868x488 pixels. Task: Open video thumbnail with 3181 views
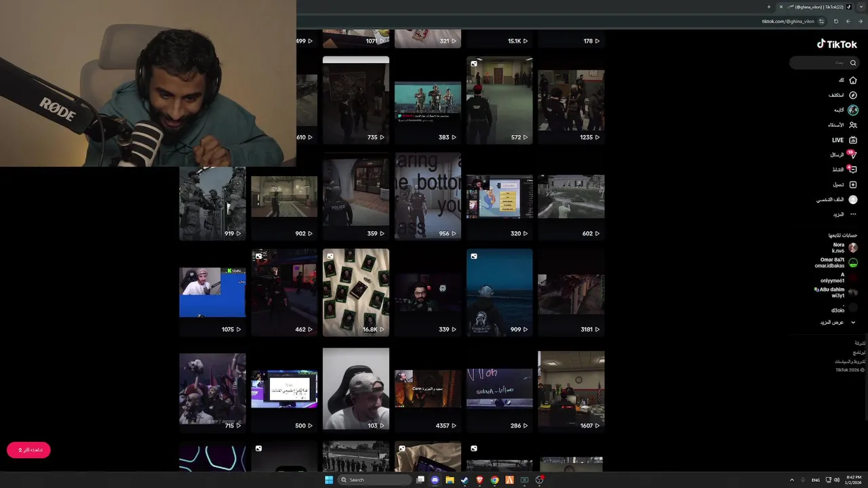tap(571, 292)
